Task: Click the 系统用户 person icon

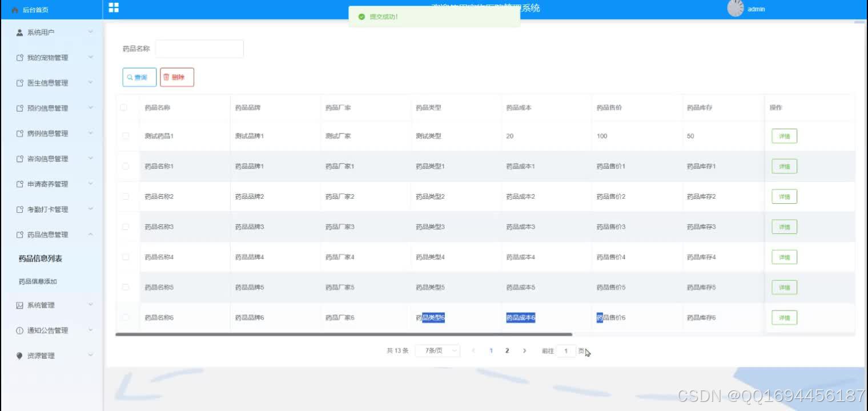Action: coord(20,33)
